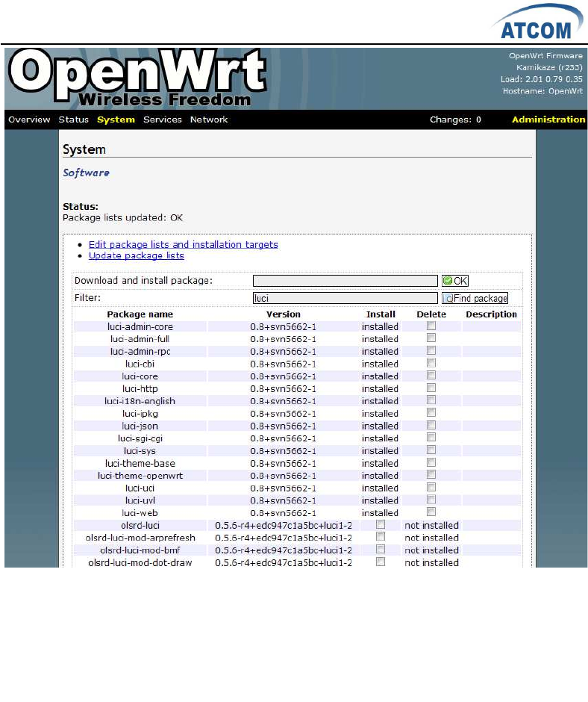Check delete box for luci-theme-openwrt

[431, 474]
